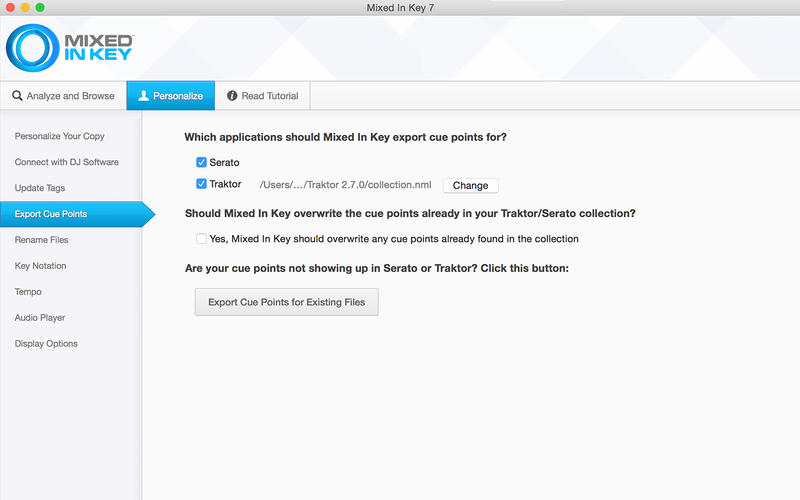Image resolution: width=800 pixels, height=500 pixels.
Task: Click the yellow minimize window button
Action: (24, 8)
